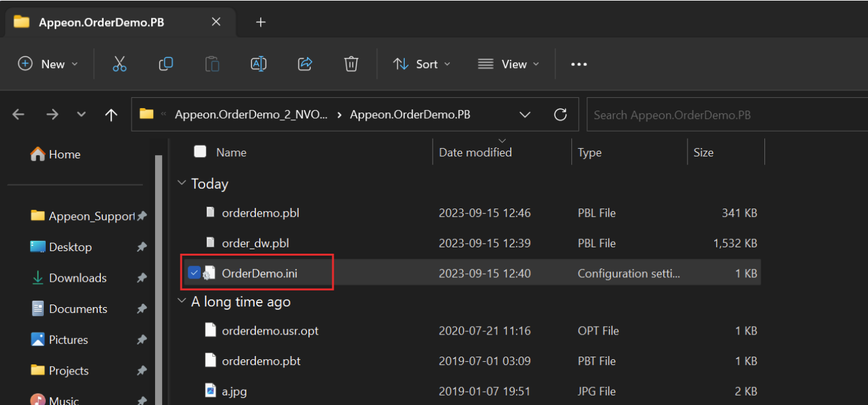Viewport: 868px width, 405px height.
Task: Toggle the select-all checkbox in header
Action: tap(200, 151)
